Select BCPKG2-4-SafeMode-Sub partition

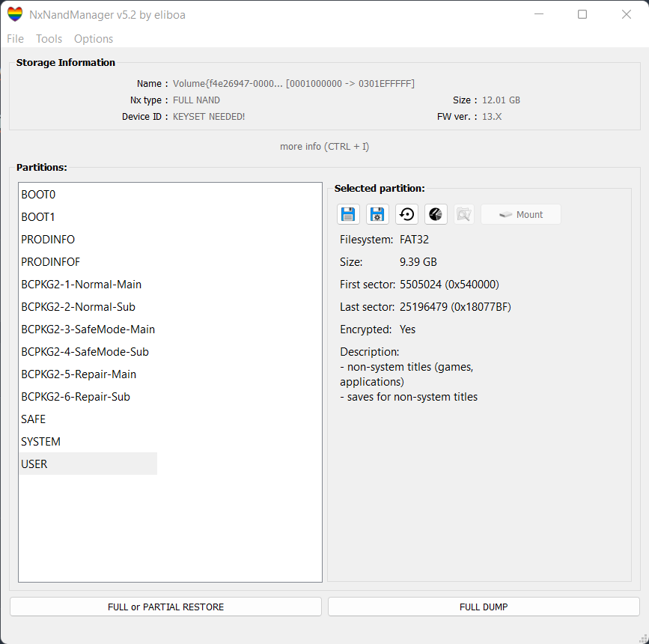88,352
